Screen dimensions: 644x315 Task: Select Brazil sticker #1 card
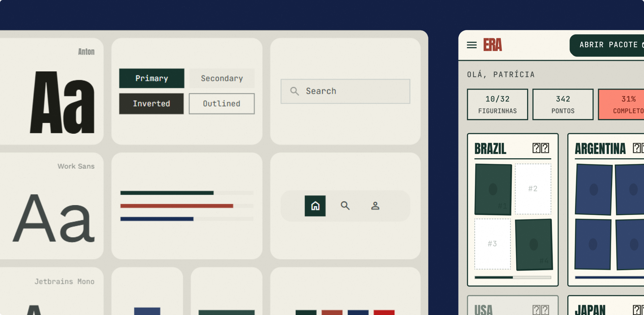click(493, 189)
